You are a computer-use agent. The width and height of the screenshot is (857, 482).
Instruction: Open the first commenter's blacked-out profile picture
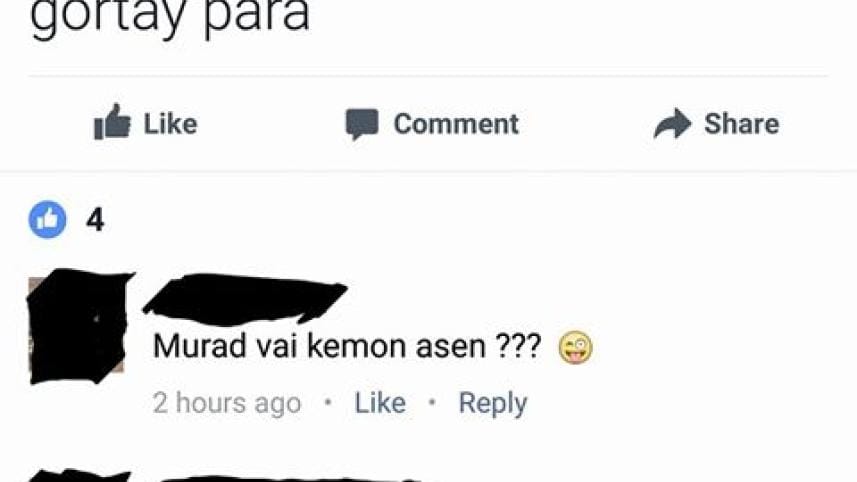(78, 326)
